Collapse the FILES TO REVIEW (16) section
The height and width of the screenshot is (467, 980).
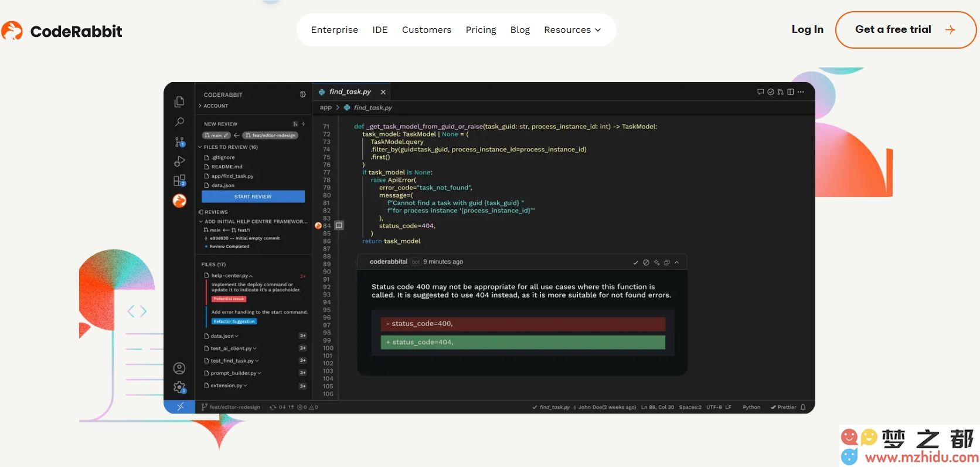tap(229, 147)
